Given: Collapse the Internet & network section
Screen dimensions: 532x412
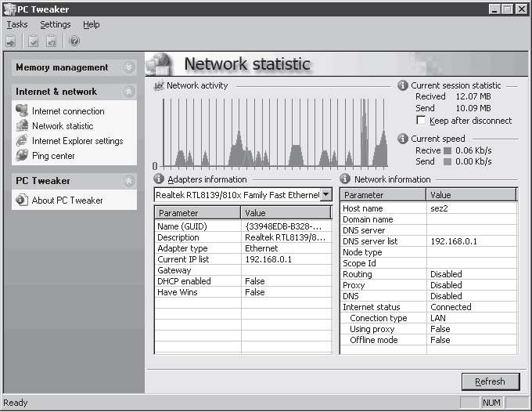Looking at the screenshot, I should (129, 92).
